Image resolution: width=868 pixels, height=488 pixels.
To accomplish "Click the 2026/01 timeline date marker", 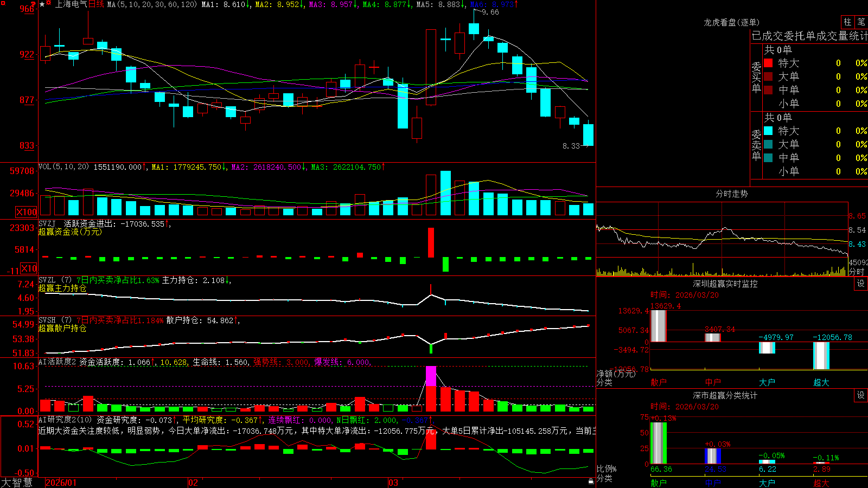I will [x=61, y=483].
